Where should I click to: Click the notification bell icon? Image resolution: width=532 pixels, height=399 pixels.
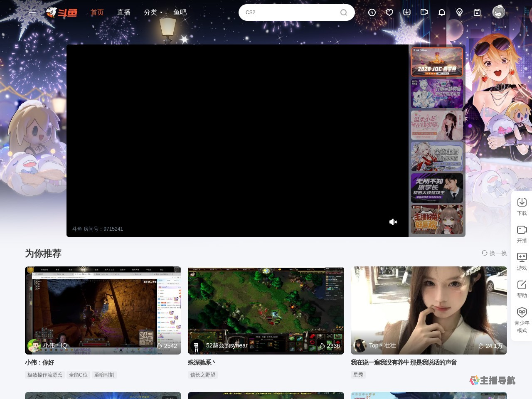pos(442,12)
